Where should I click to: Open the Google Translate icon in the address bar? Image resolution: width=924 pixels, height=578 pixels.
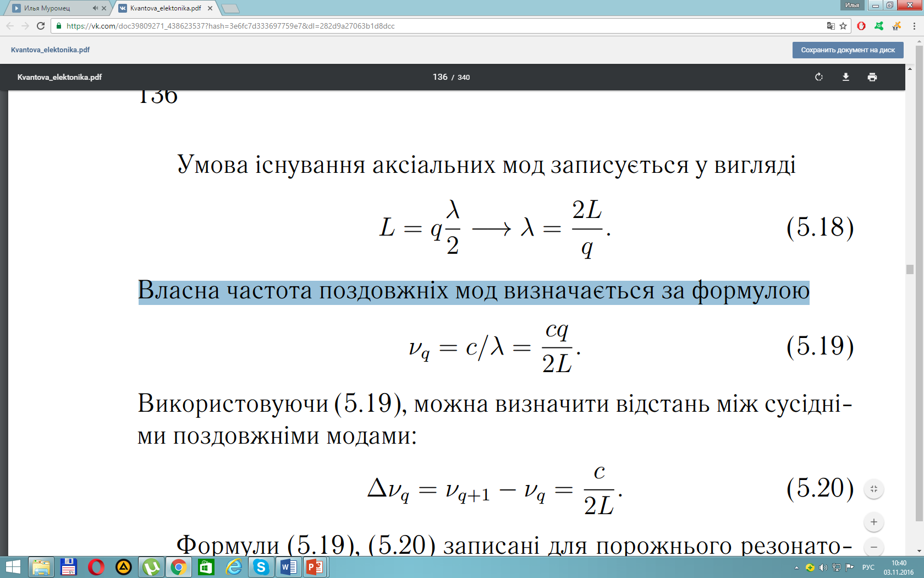831,26
